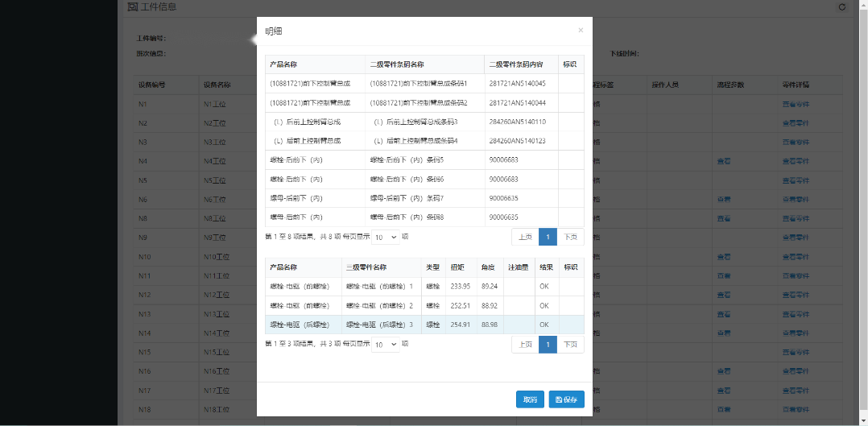Open 查看零件 link for the N4 row
The width and height of the screenshot is (868, 426).
point(795,161)
